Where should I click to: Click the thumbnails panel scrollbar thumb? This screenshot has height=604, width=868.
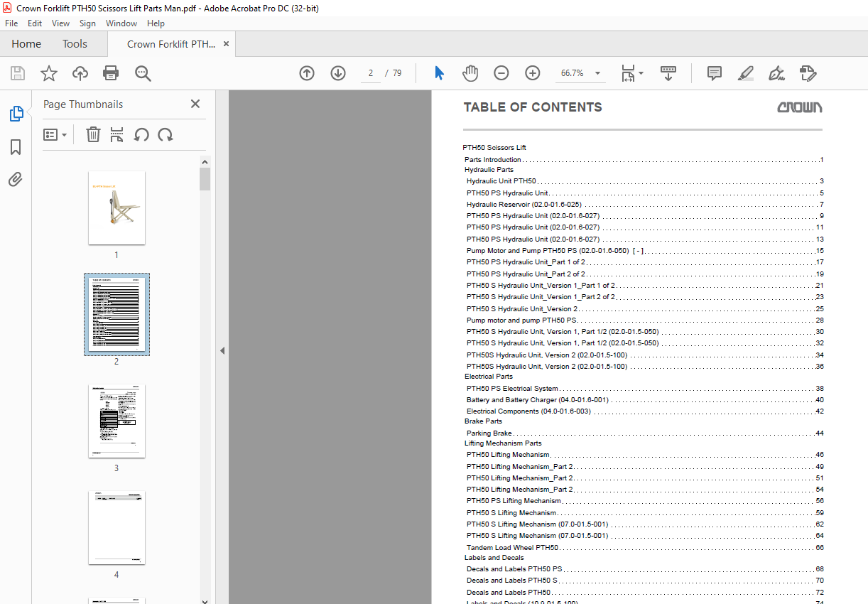click(x=205, y=179)
